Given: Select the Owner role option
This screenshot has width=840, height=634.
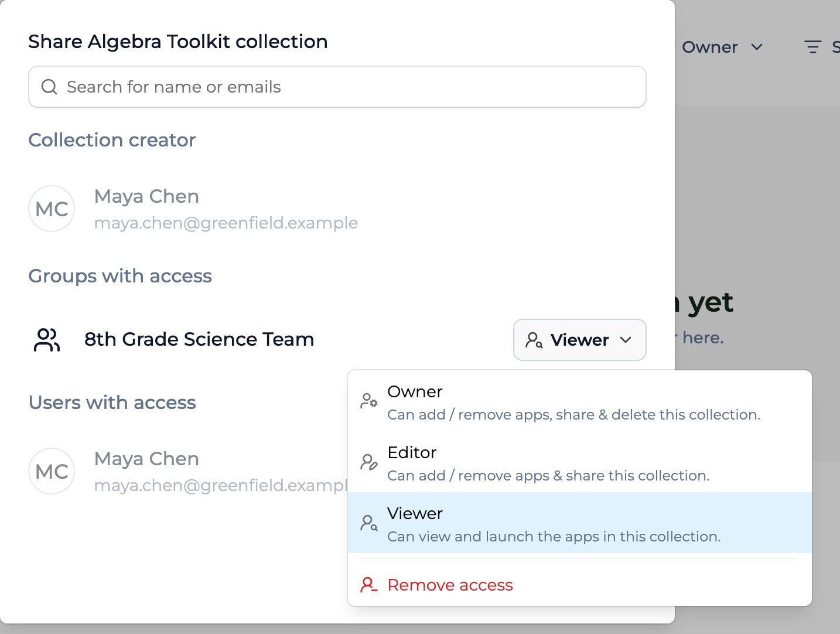Looking at the screenshot, I should [x=580, y=403].
